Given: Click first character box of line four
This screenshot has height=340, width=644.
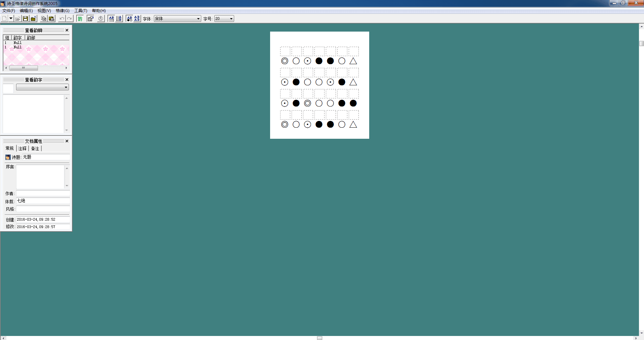Looking at the screenshot, I should (285, 115).
